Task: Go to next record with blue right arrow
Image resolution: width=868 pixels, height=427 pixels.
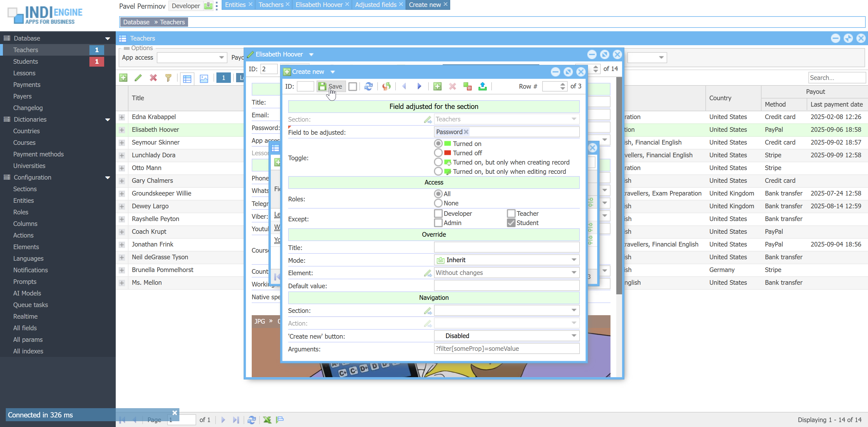Action: pos(419,86)
